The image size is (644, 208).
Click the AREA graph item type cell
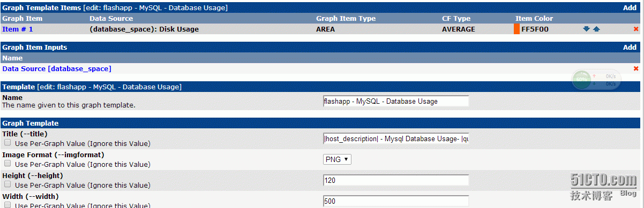[325, 29]
